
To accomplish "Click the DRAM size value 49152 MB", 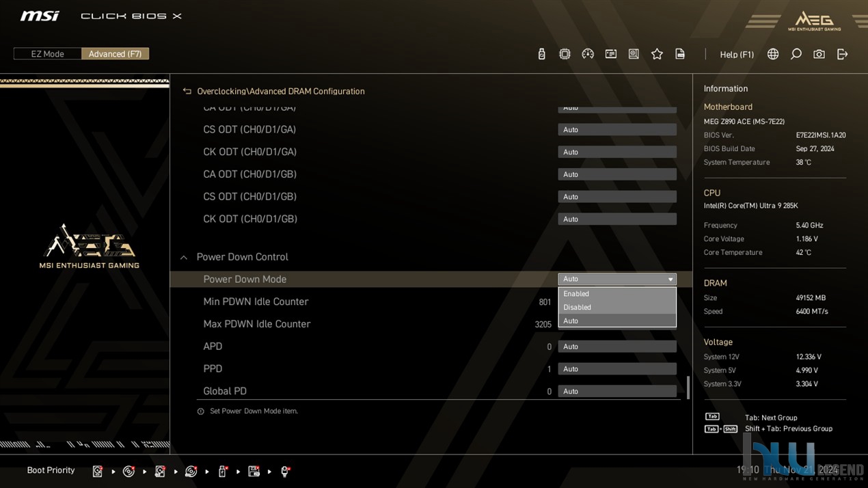I will coord(811,298).
